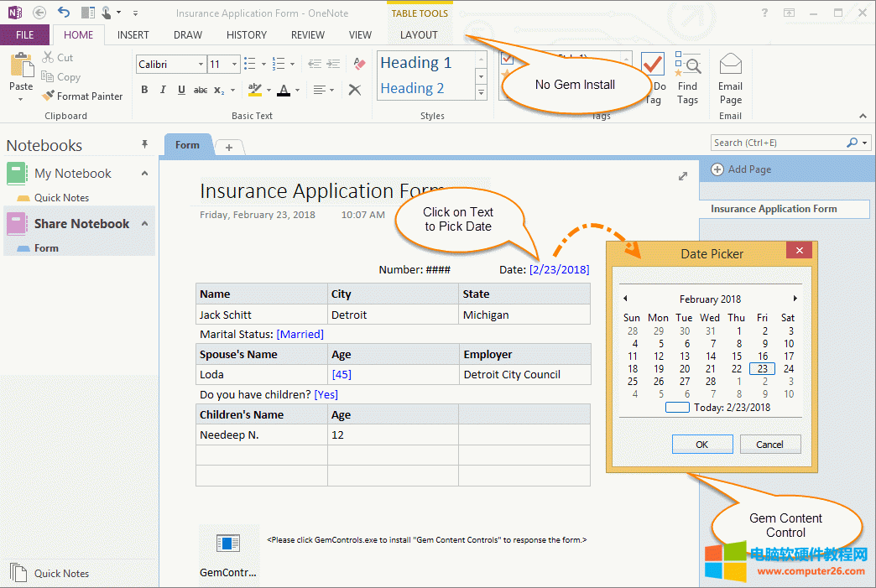The height and width of the screenshot is (588, 876).
Task: Toggle Underline formatting
Action: (x=180, y=89)
